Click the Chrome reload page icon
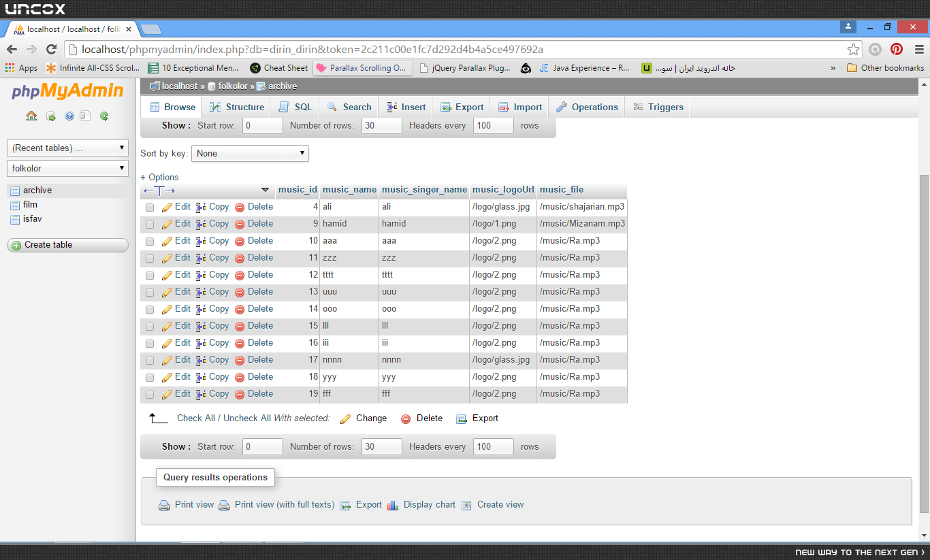 click(51, 49)
